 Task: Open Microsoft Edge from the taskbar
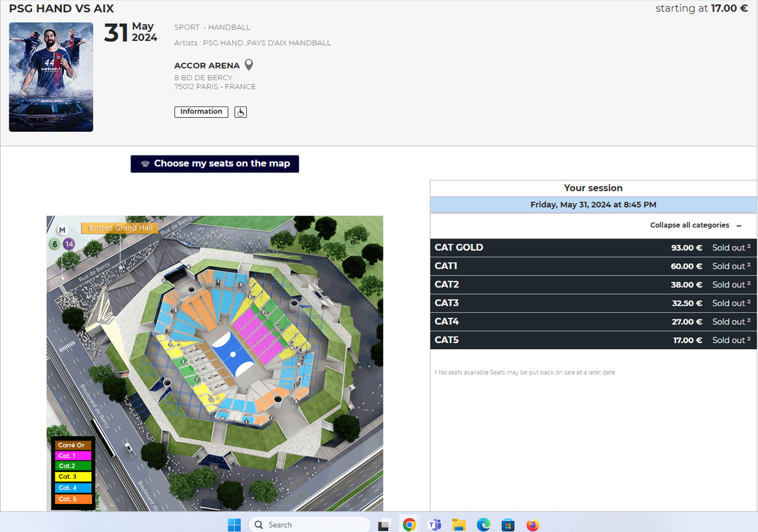point(483,525)
